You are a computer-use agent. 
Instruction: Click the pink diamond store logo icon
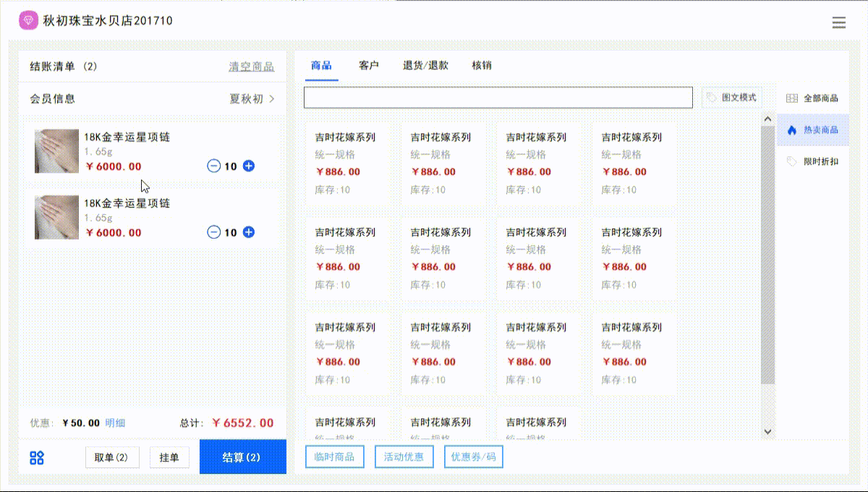point(28,20)
